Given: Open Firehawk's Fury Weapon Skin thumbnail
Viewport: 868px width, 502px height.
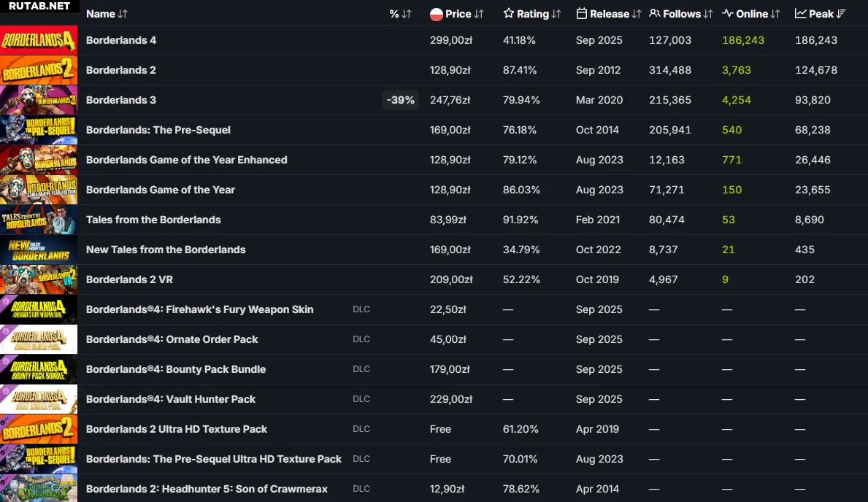Looking at the screenshot, I should pyautogui.click(x=39, y=309).
